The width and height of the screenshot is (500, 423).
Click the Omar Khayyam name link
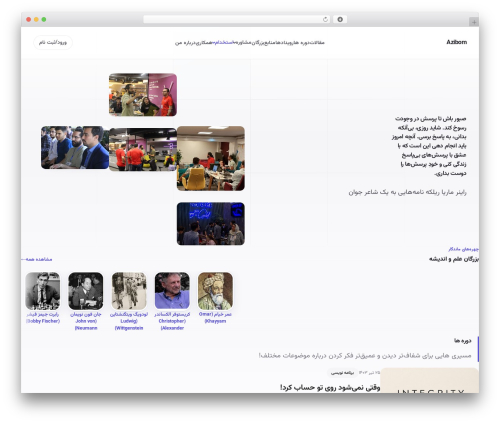(x=215, y=318)
